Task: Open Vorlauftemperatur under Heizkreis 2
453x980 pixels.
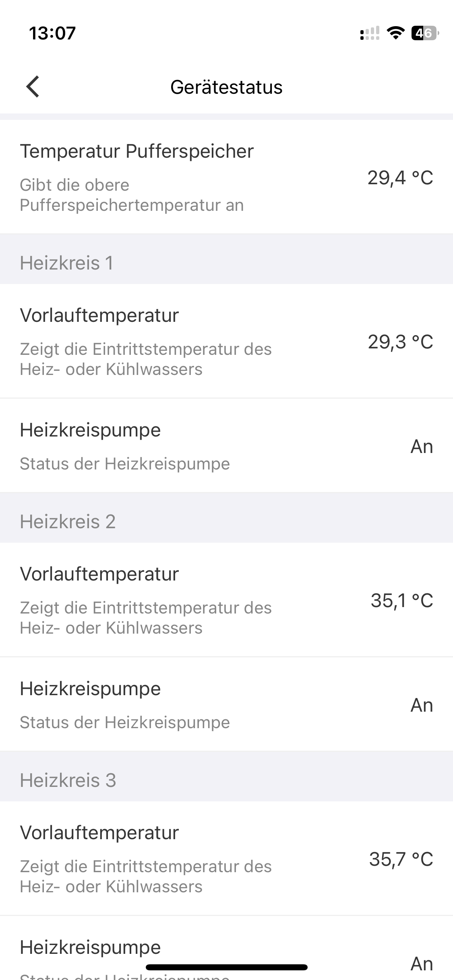Action: click(x=226, y=599)
